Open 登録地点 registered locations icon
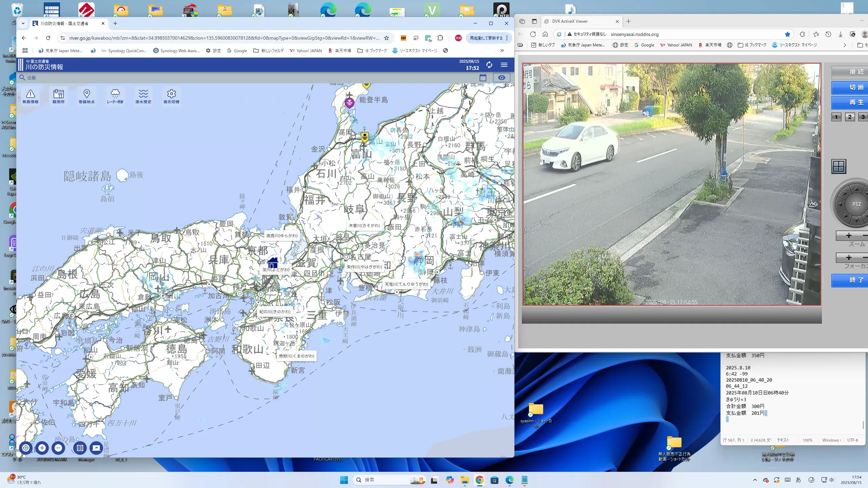This screenshot has width=868, height=488. (x=86, y=96)
